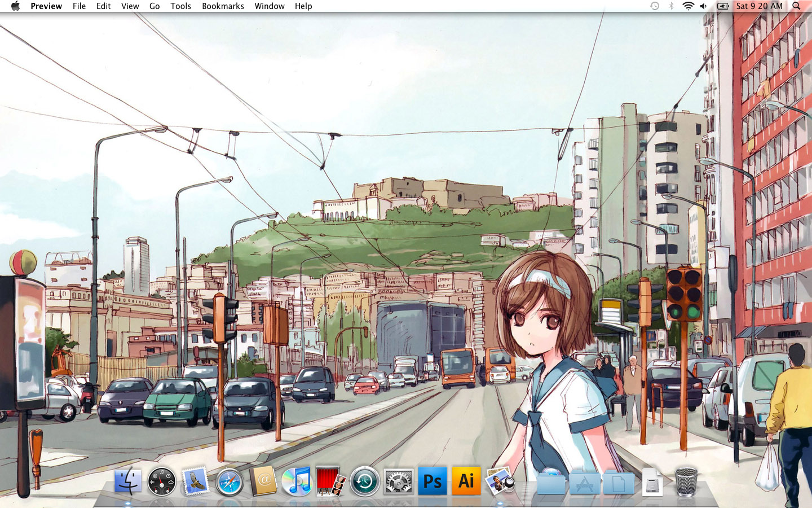Click the minimized document icon in the dock

tap(652, 482)
